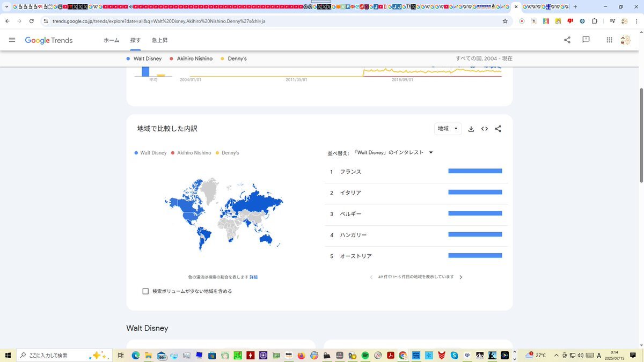Image resolution: width=644 pixels, height=362 pixels.
Task: Open the Google apps grid
Action: coord(609,40)
